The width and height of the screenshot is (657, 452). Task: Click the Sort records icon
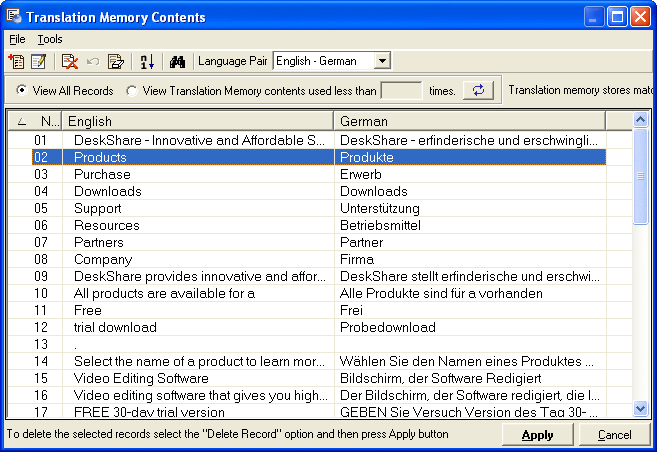pyautogui.click(x=147, y=62)
